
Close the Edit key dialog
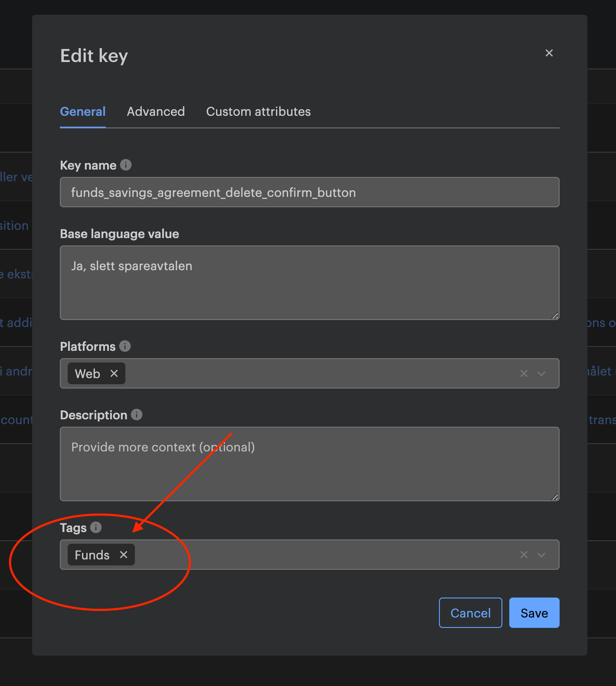tap(549, 53)
